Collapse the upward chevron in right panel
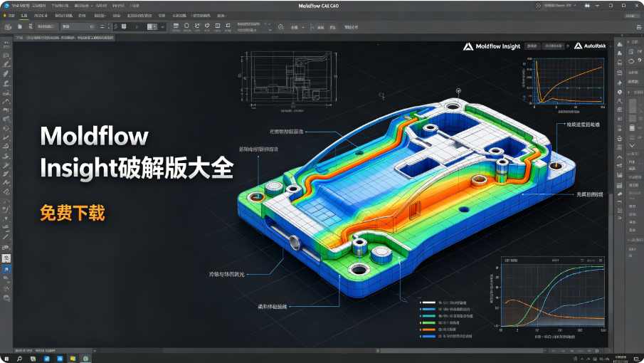This screenshot has height=363, width=644. coord(620,157)
